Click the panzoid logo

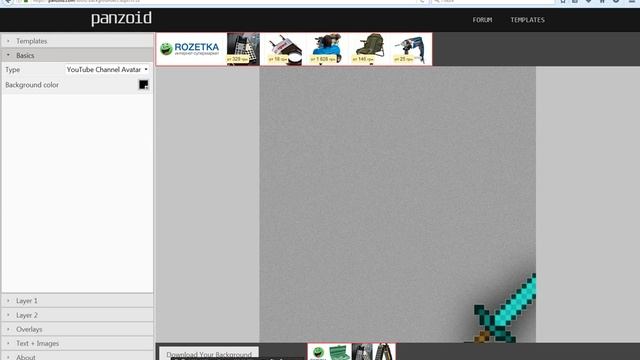(121, 19)
